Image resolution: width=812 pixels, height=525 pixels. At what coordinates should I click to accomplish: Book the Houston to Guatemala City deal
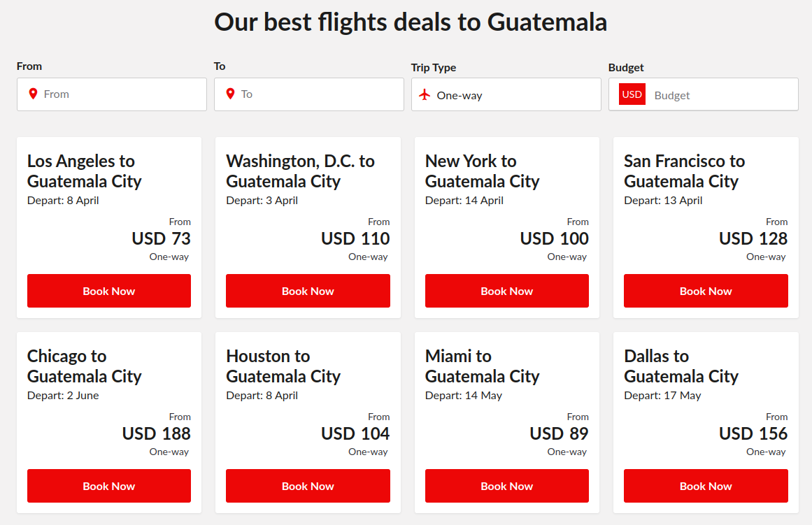pos(308,486)
